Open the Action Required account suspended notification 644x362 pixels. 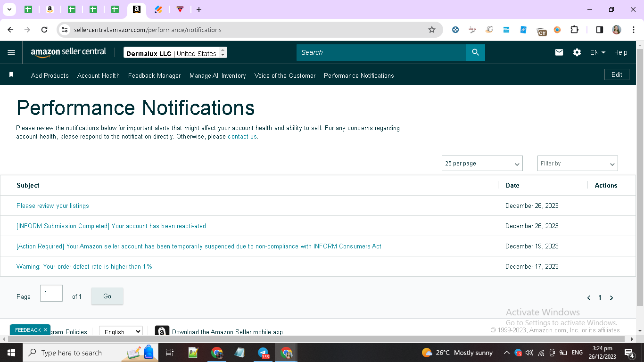(x=199, y=246)
